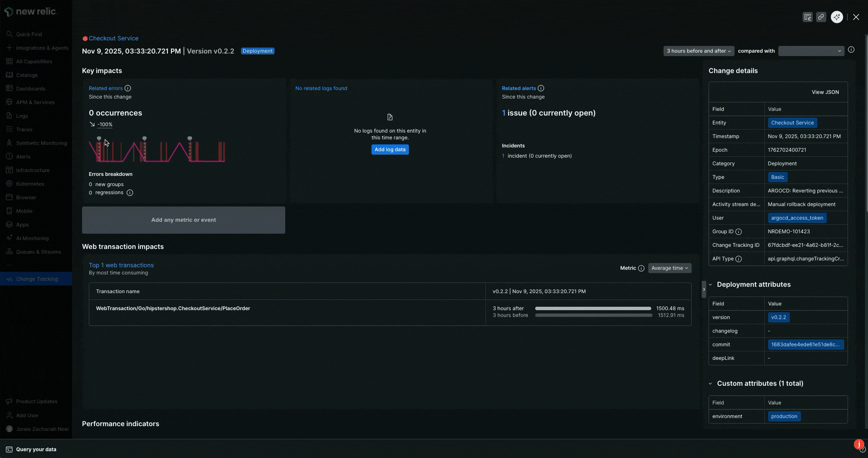Click info icon beside Related errors
The height and width of the screenshot is (458, 868).
point(128,88)
